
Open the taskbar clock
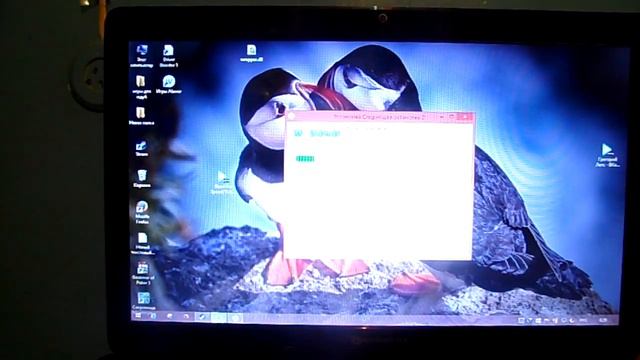(x=603, y=320)
